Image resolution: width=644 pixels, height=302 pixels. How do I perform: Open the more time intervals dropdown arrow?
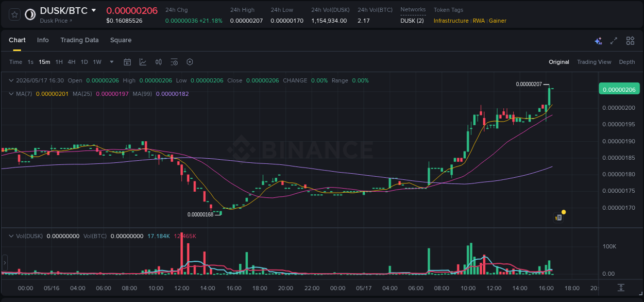pos(112,62)
